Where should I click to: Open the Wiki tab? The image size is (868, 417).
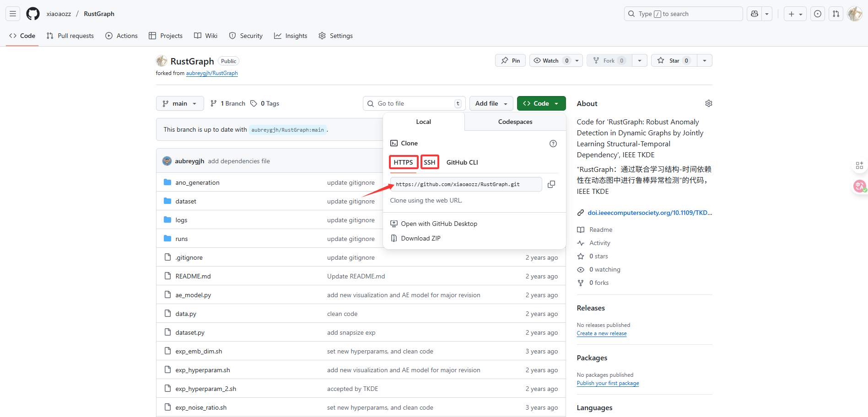tap(205, 36)
